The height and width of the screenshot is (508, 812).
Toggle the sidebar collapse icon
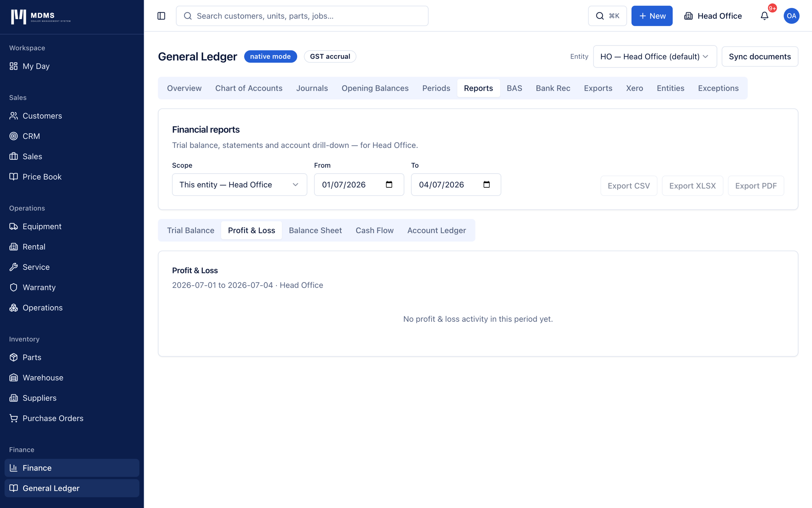click(161, 16)
